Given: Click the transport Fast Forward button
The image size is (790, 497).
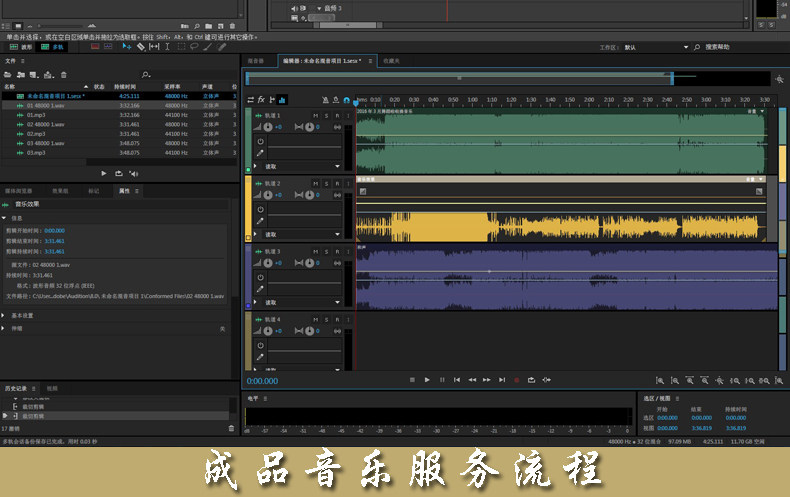Looking at the screenshot, I should [487, 380].
